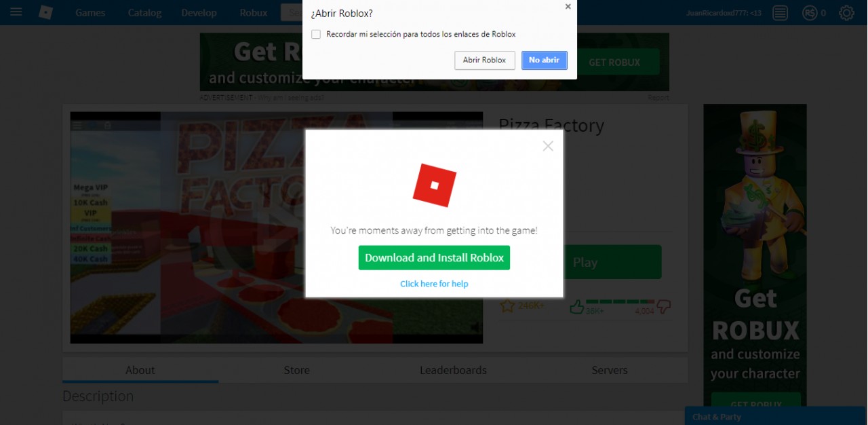Like the game with thumbs up
The image size is (868, 425).
(x=577, y=307)
